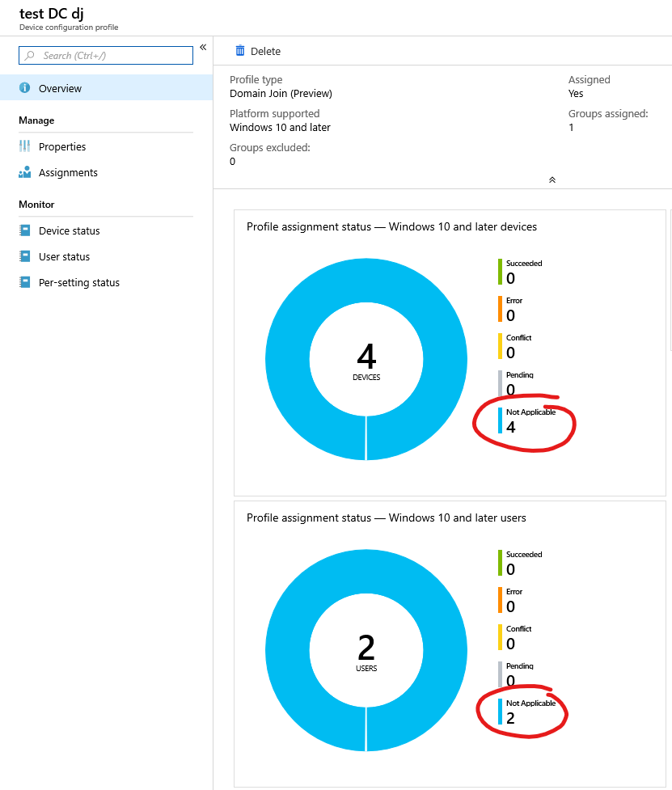
Task: Collapse the navigation pane with the double chevron
Action: pos(203,47)
